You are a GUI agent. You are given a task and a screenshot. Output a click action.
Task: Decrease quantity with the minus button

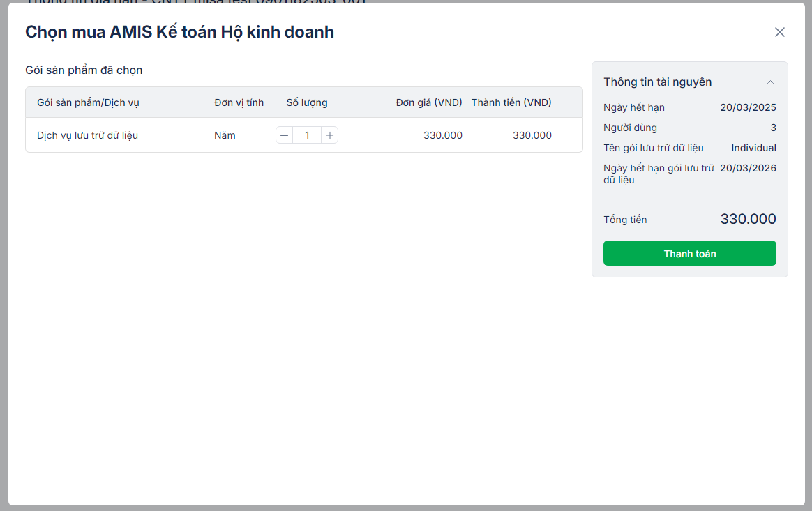click(x=285, y=135)
